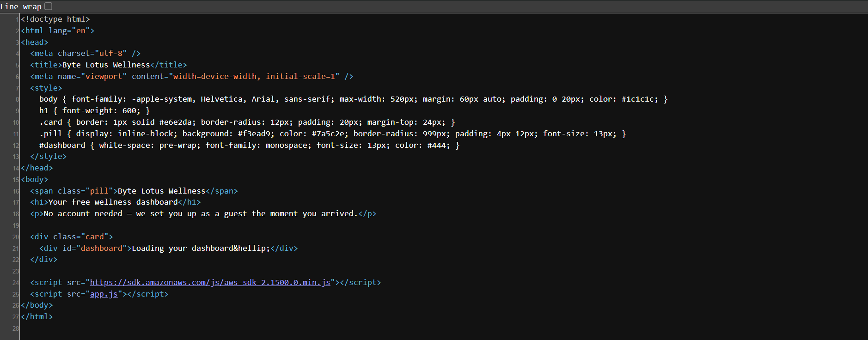Open the app.js script link
Screen dimensions: 868x340
coord(104,294)
